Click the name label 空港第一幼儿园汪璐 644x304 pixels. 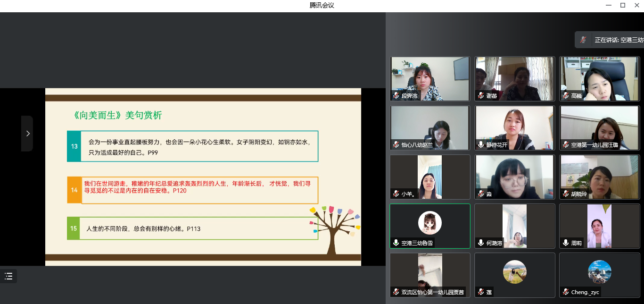pyautogui.click(x=597, y=145)
